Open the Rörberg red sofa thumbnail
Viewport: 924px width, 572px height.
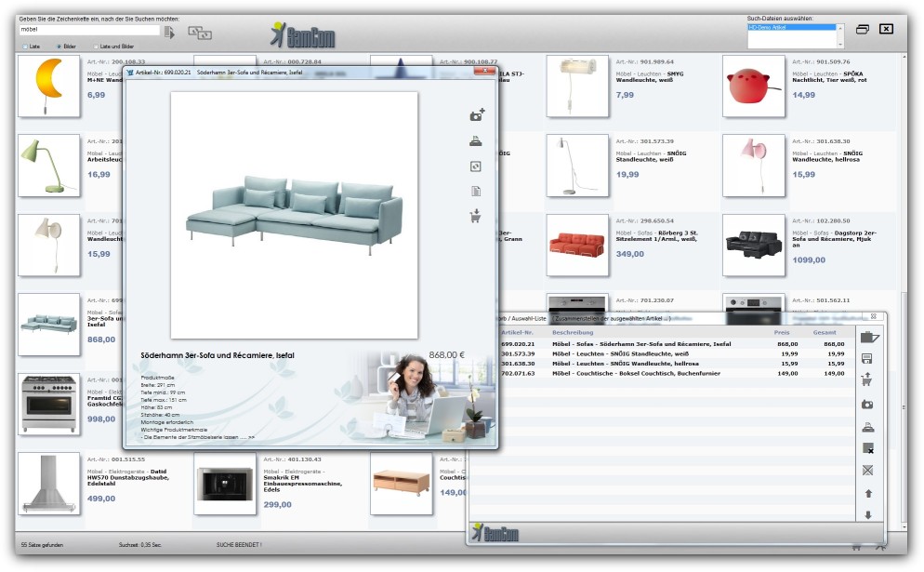pyautogui.click(x=576, y=245)
